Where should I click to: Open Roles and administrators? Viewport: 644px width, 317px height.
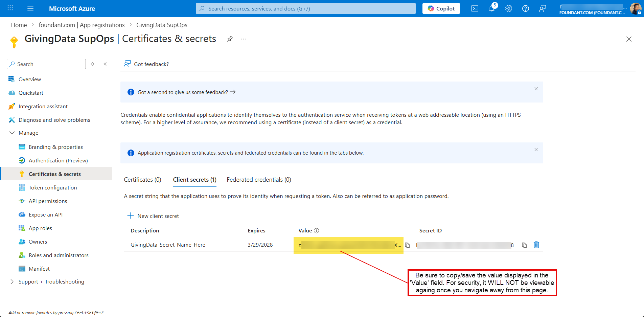(x=59, y=255)
